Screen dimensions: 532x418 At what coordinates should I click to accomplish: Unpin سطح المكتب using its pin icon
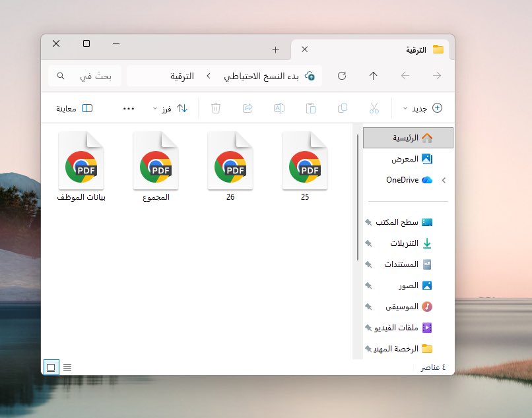pyautogui.click(x=368, y=222)
